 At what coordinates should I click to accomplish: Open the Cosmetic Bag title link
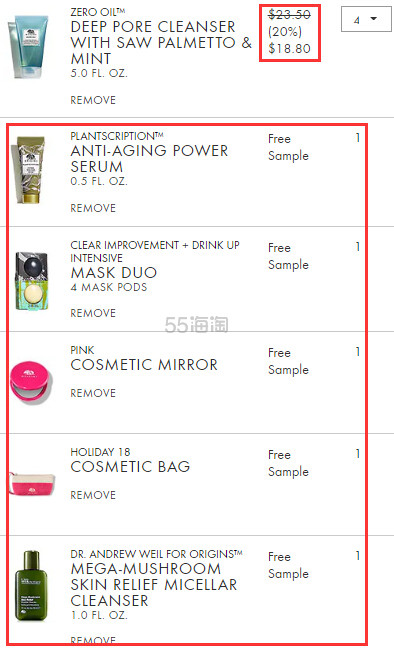tap(130, 466)
